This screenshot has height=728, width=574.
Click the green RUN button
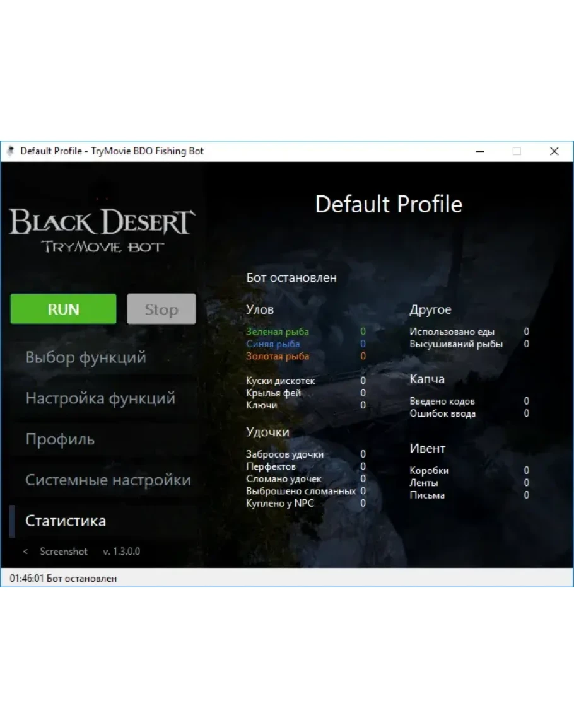(63, 309)
